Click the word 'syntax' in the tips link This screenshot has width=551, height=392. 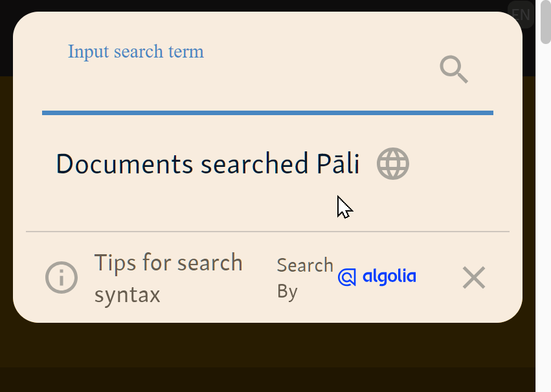[127, 295]
